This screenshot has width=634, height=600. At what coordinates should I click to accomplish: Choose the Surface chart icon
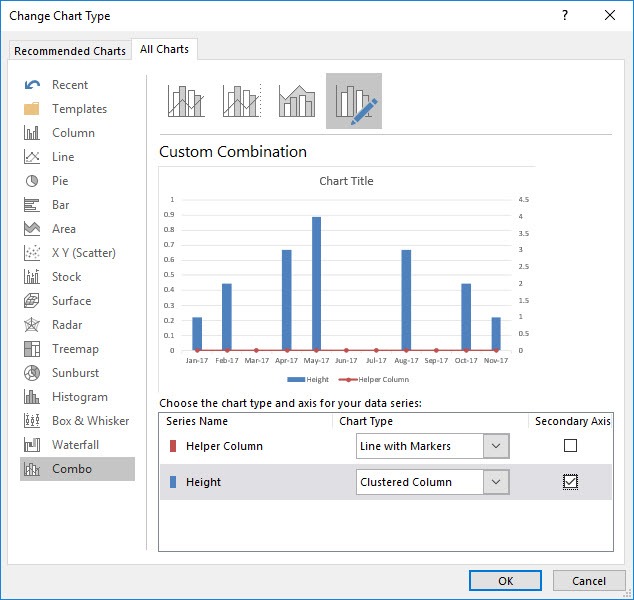click(32, 301)
